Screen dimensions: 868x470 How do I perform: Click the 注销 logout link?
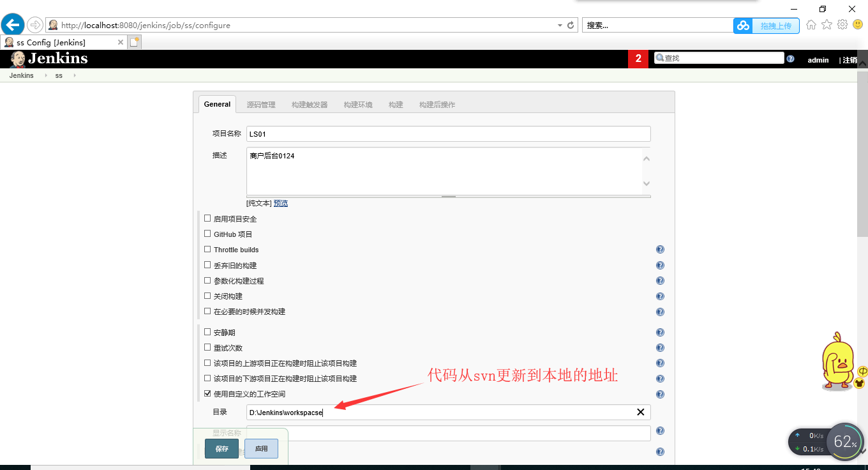point(849,60)
